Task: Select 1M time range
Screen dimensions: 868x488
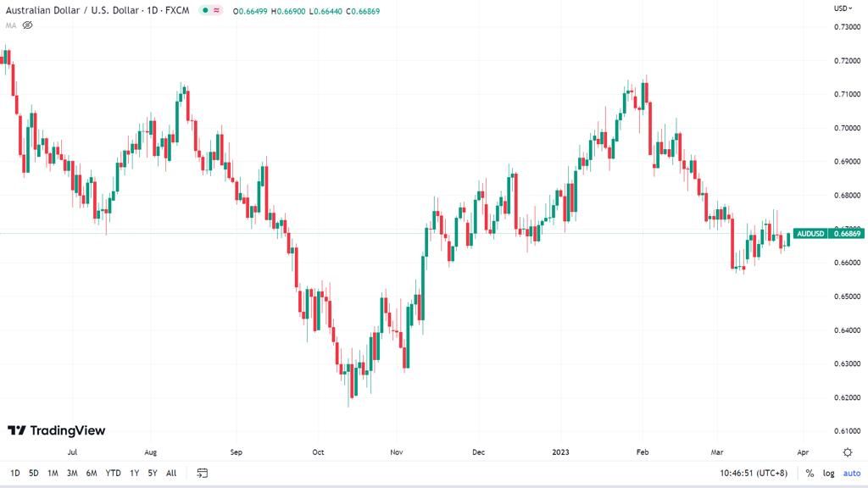Action: pos(53,473)
